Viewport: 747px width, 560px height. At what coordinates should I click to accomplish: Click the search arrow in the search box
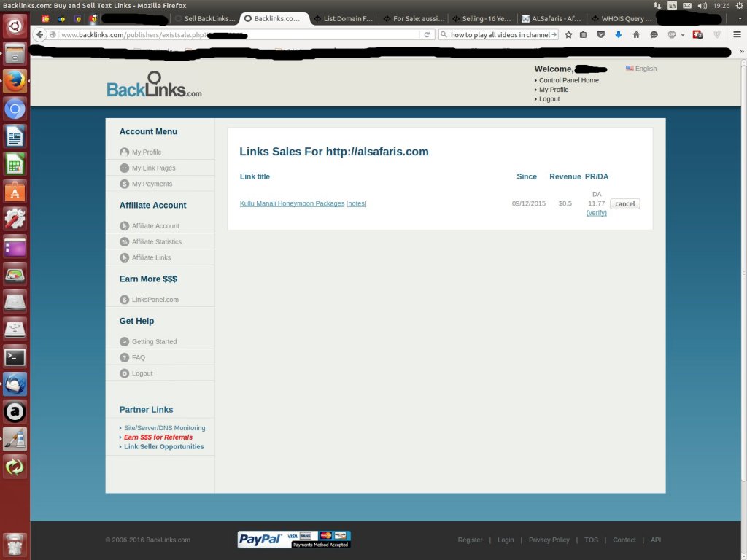click(x=554, y=35)
